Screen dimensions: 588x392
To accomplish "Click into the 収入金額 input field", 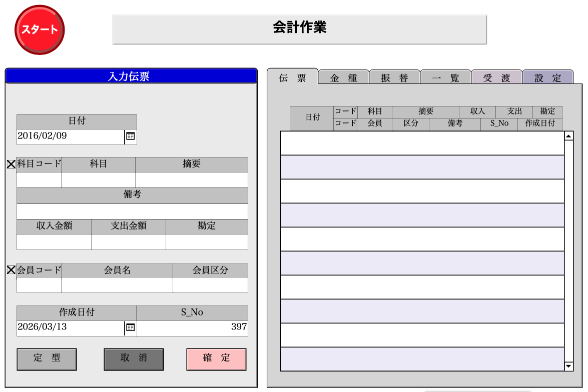I will click(x=54, y=242).
